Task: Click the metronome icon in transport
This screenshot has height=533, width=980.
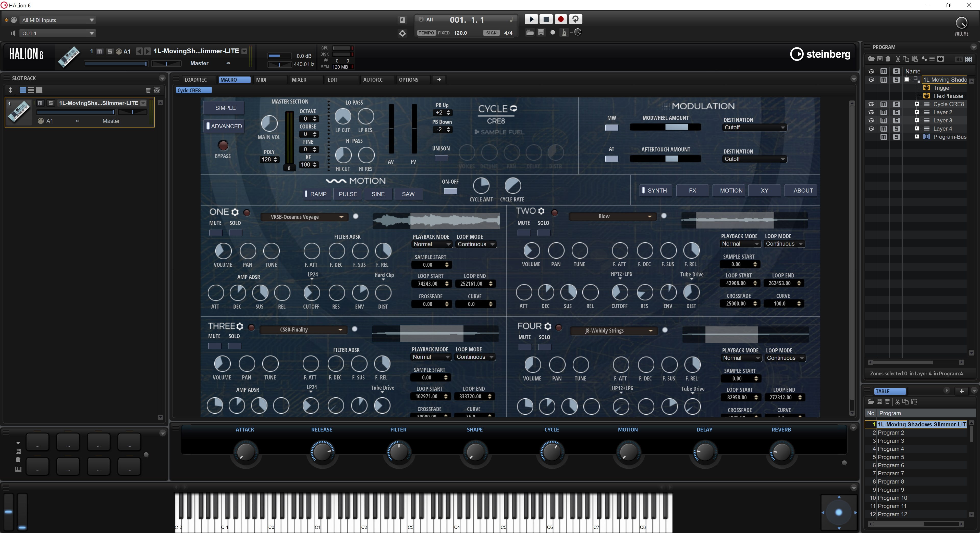Action: (564, 33)
